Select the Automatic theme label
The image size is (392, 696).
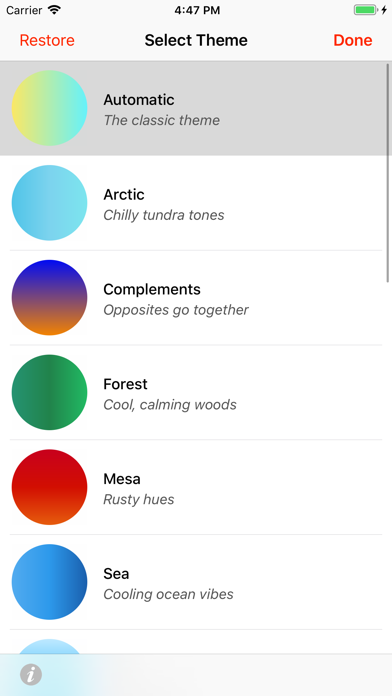tap(139, 100)
